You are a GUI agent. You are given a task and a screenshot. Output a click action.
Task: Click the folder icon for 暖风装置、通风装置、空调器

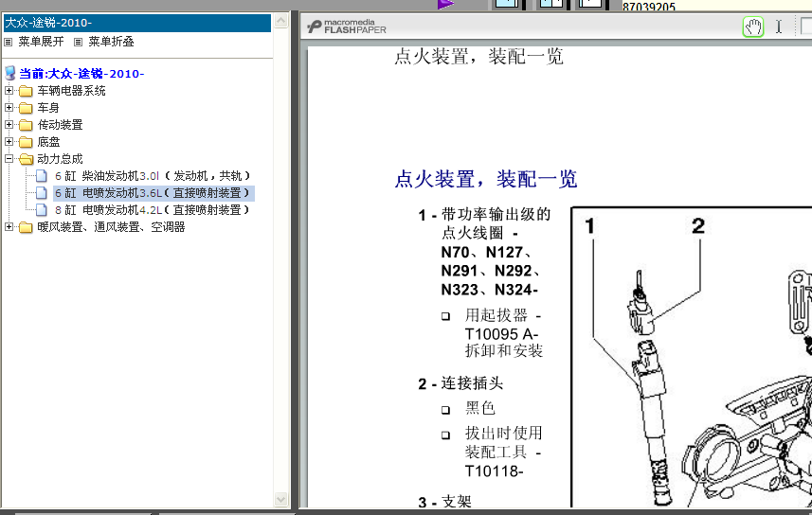[x=26, y=228]
